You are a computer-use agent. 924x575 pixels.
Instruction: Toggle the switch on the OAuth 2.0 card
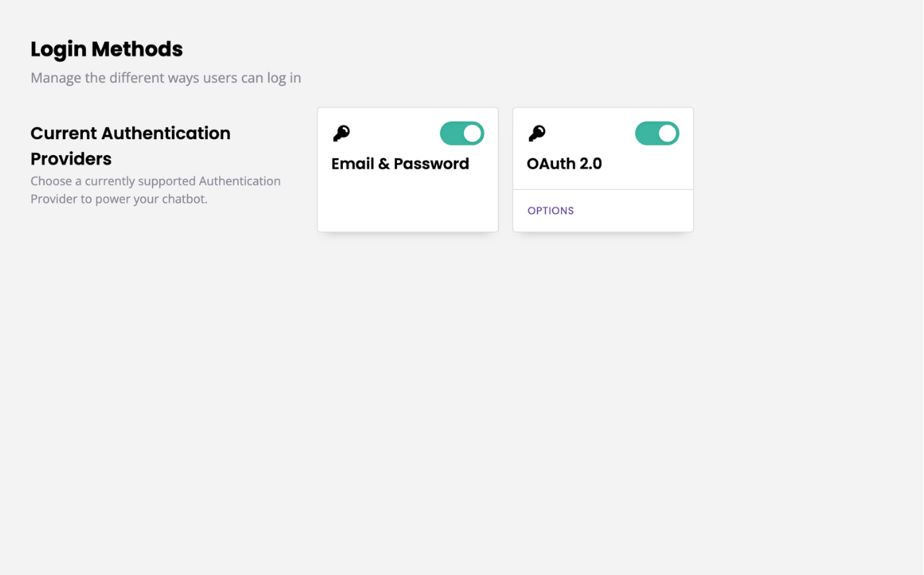656,133
